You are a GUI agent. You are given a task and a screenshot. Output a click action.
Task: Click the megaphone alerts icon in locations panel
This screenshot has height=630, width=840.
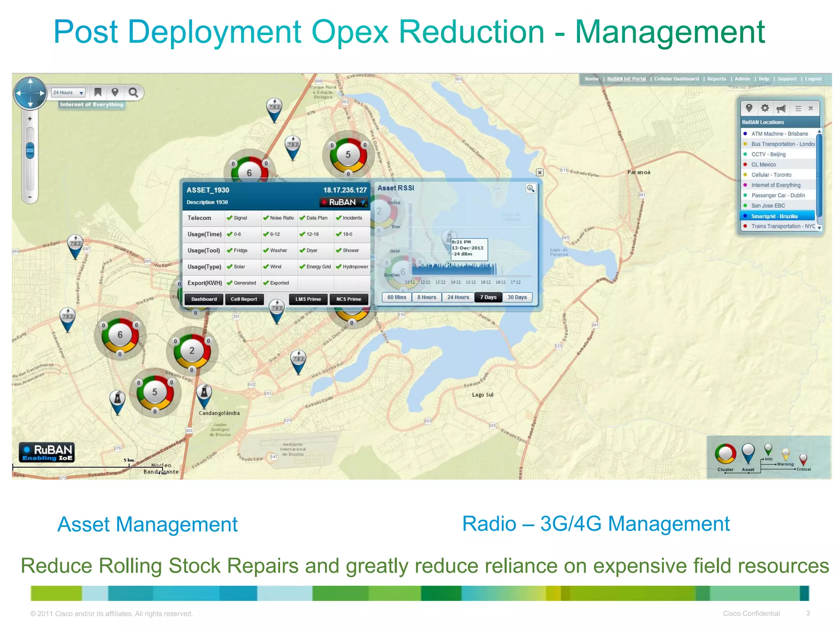(x=781, y=109)
